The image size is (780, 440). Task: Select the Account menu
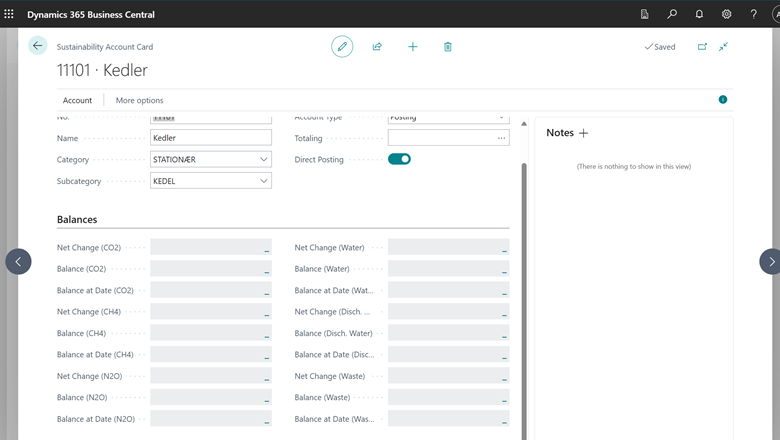77,100
